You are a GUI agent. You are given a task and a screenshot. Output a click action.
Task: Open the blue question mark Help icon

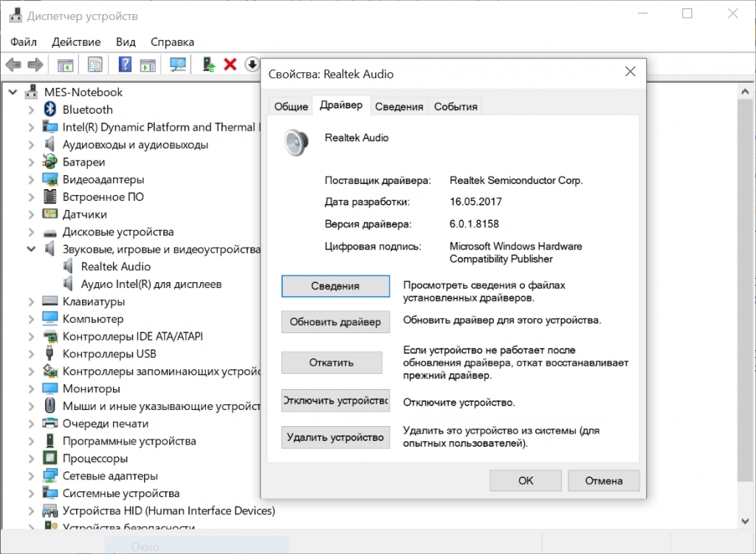[125, 64]
